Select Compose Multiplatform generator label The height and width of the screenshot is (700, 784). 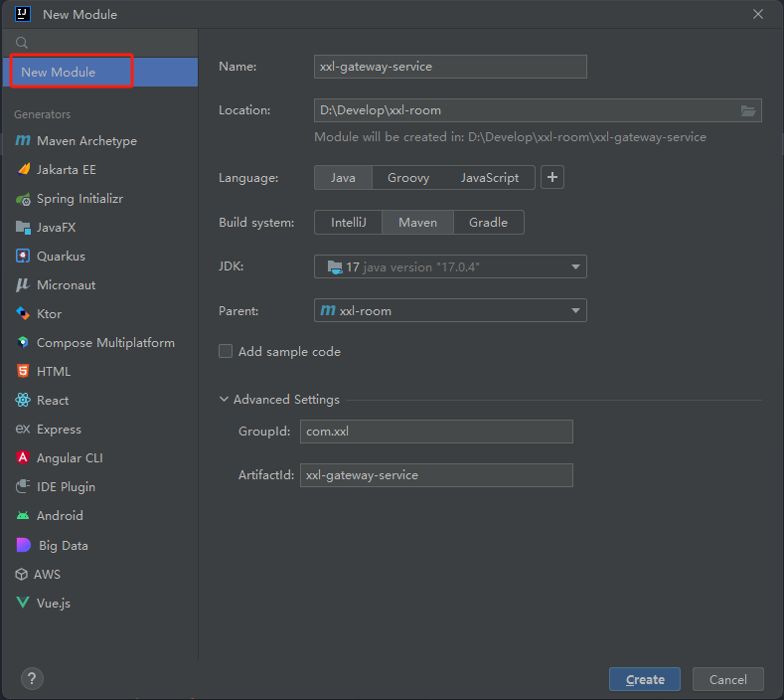(x=105, y=343)
